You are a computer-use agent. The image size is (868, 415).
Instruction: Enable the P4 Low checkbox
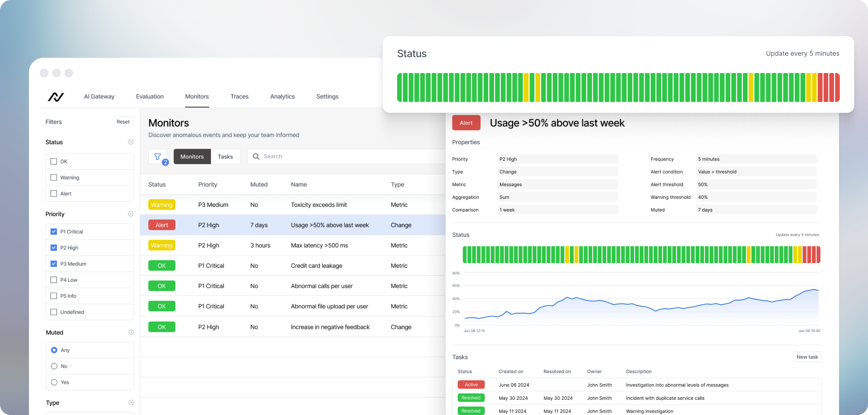coord(54,280)
